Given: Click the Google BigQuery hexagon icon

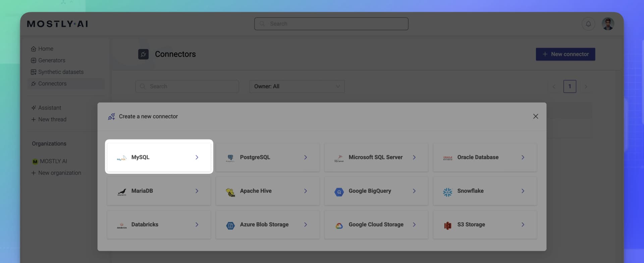Looking at the screenshot, I should click(x=339, y=192).
